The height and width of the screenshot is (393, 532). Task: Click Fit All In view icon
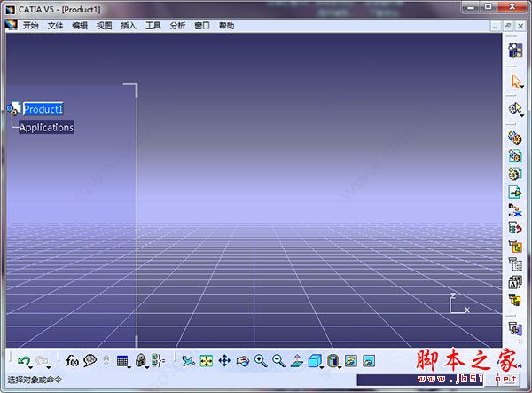pos(207,361)
